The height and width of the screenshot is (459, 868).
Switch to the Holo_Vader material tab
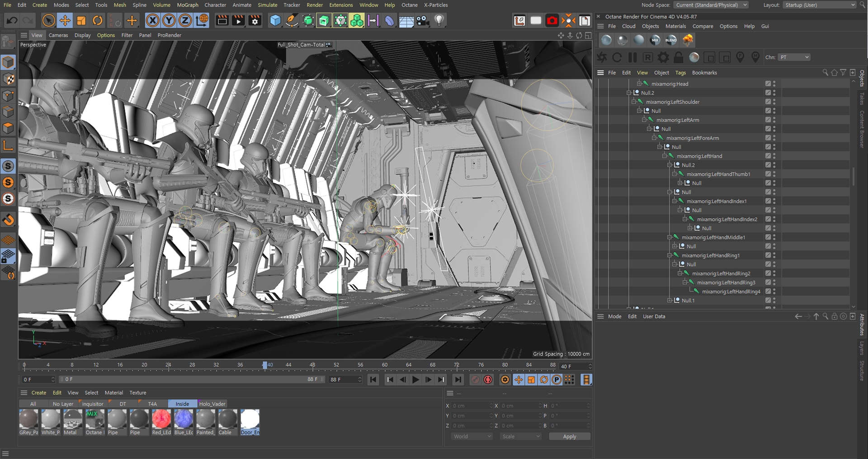click(212, 404)
